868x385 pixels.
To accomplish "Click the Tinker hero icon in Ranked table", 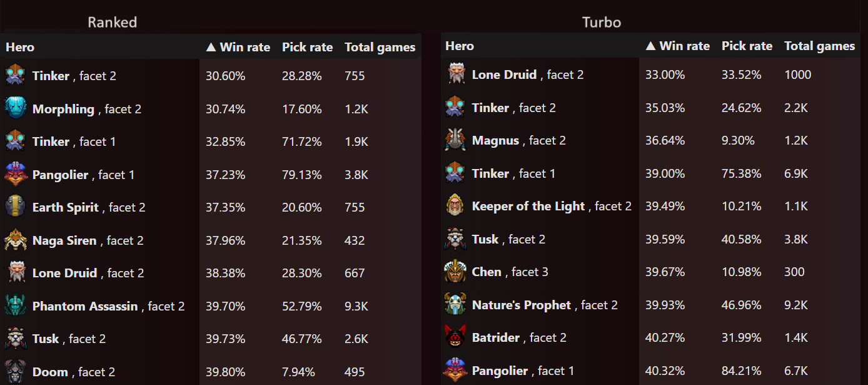I will 14,76.
